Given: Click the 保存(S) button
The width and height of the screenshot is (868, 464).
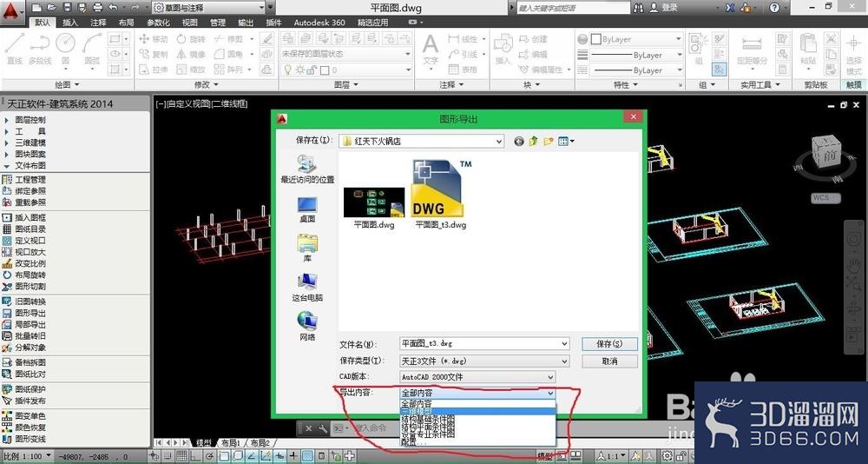Looking at the screenshot, I should click(x=609, y=344).
